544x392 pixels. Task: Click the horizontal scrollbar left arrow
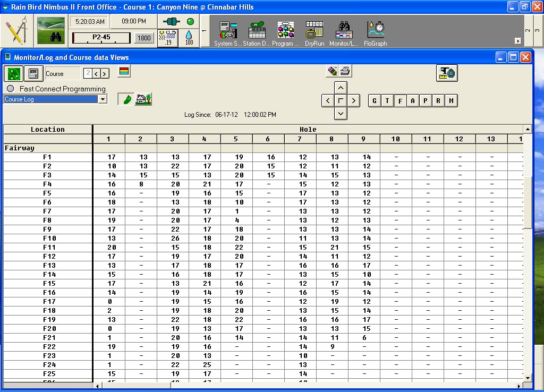(x=98, y=386)
